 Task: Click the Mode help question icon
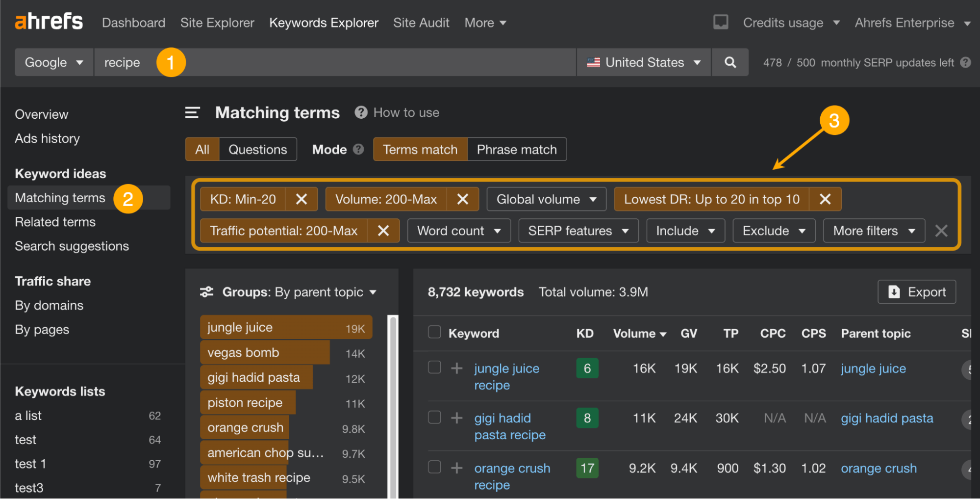(x=358, y=149)
